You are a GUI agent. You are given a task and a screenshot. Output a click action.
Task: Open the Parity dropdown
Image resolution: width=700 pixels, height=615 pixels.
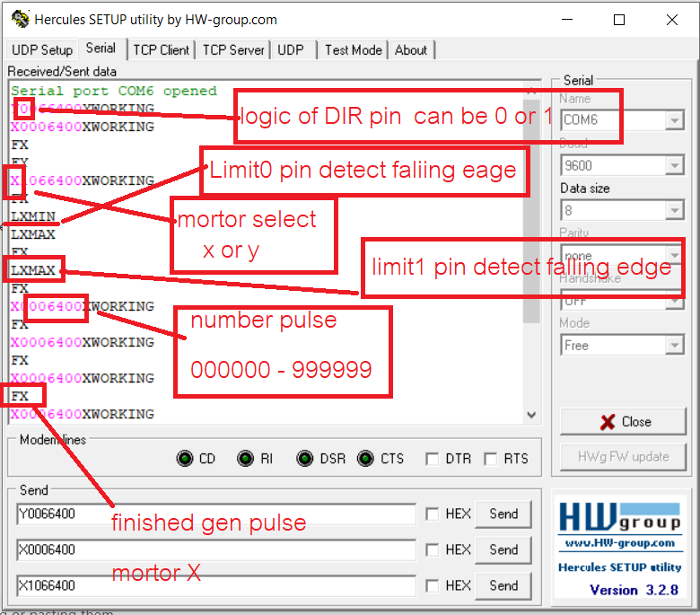click(674, 255)
